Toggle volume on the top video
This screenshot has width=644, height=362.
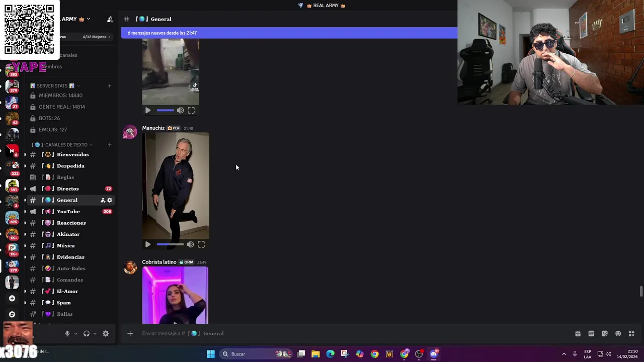pyautogui.click(x=180, y=110)
